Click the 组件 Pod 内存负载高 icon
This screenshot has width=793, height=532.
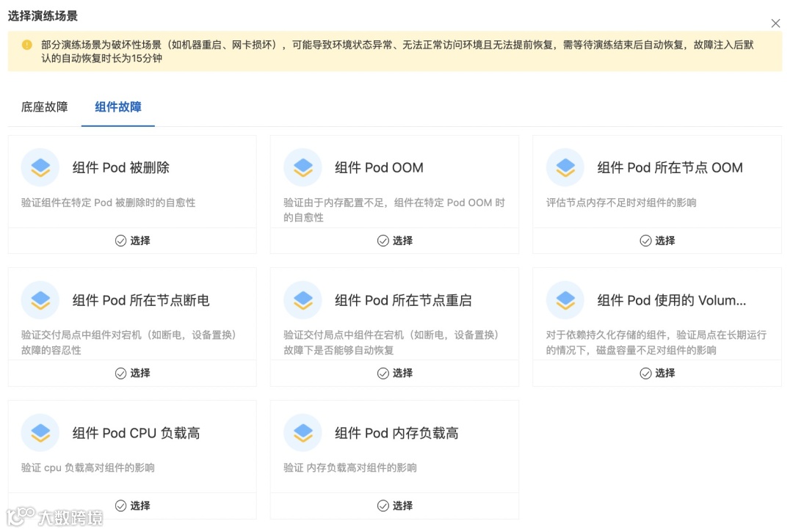pyautogui.click(x=303, y=433)
